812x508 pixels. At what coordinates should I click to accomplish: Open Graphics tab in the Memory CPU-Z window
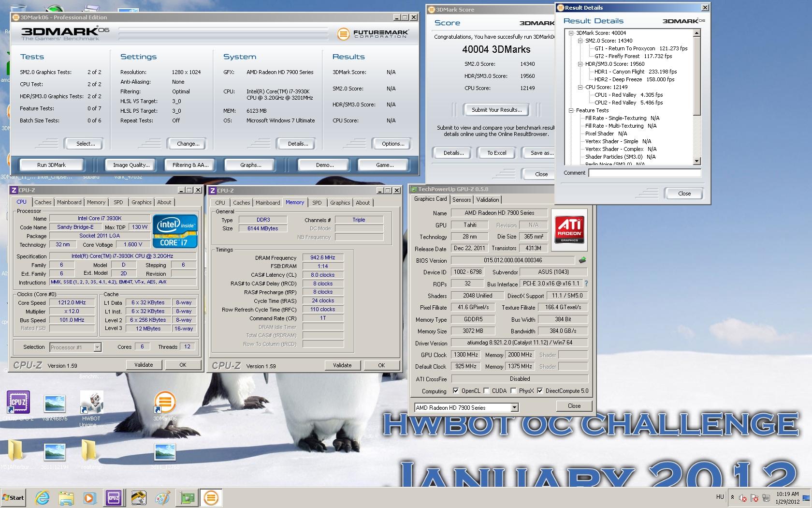coord(340,203)
